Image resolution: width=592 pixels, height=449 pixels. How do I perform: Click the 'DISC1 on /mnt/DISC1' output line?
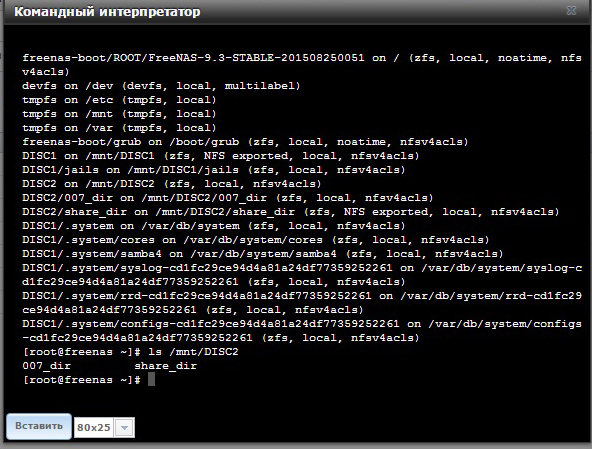pyautogui.click(x=221, y=156)
